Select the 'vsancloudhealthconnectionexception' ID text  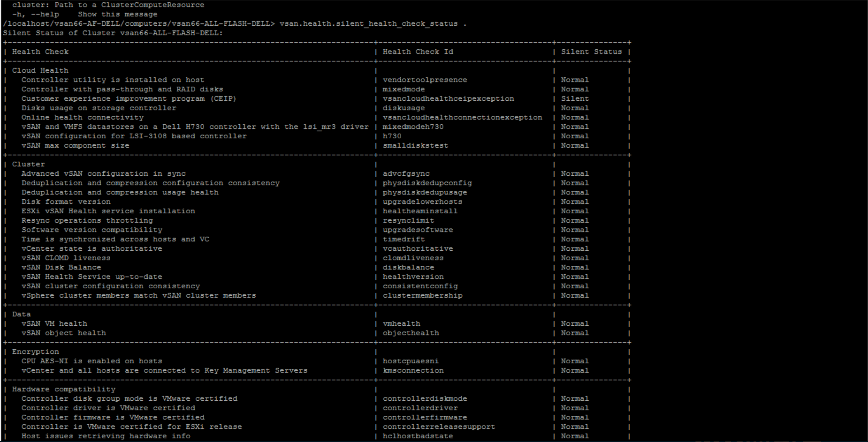click(462, 117)
